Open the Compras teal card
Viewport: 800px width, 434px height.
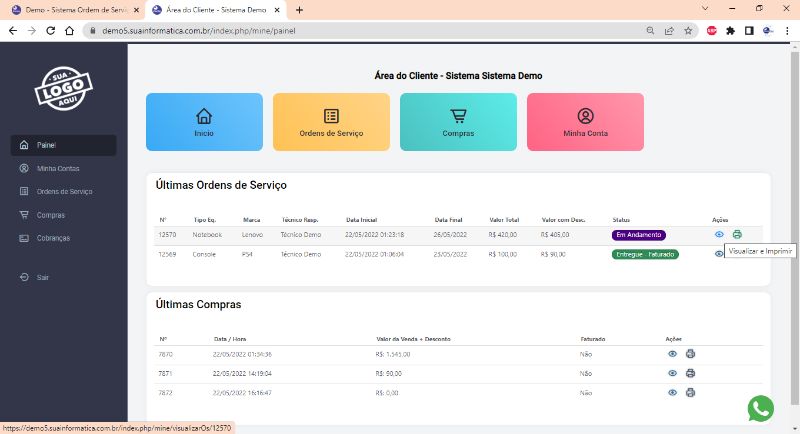click(458, 122)
